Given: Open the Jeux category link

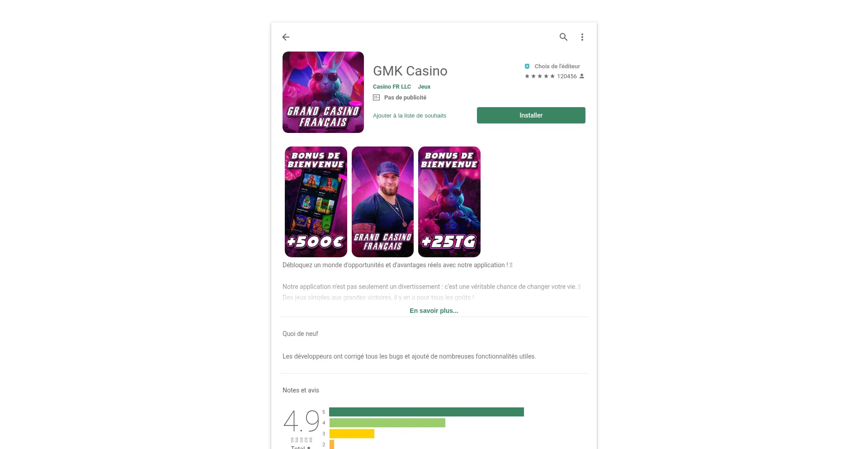Looking at the screenshot, I should tap(424, 87).
